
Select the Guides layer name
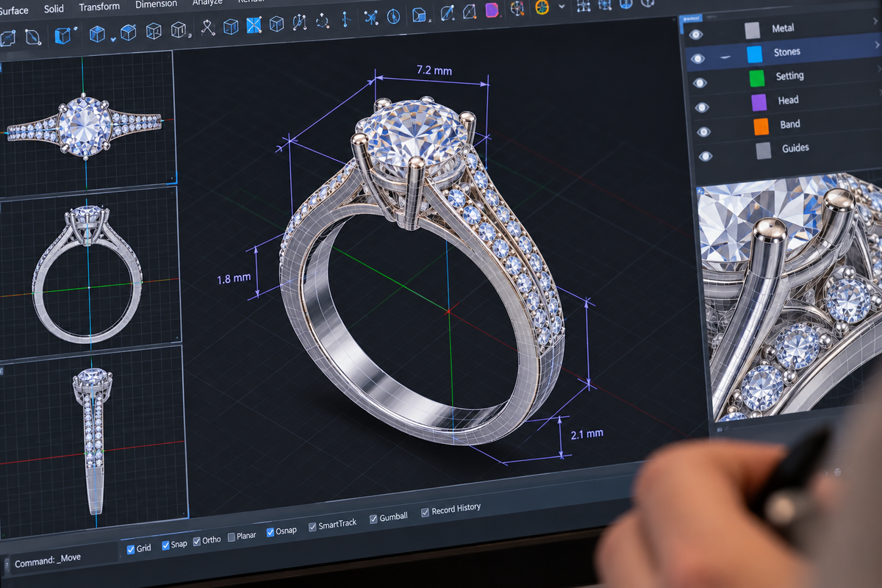[x=795, y=148]
